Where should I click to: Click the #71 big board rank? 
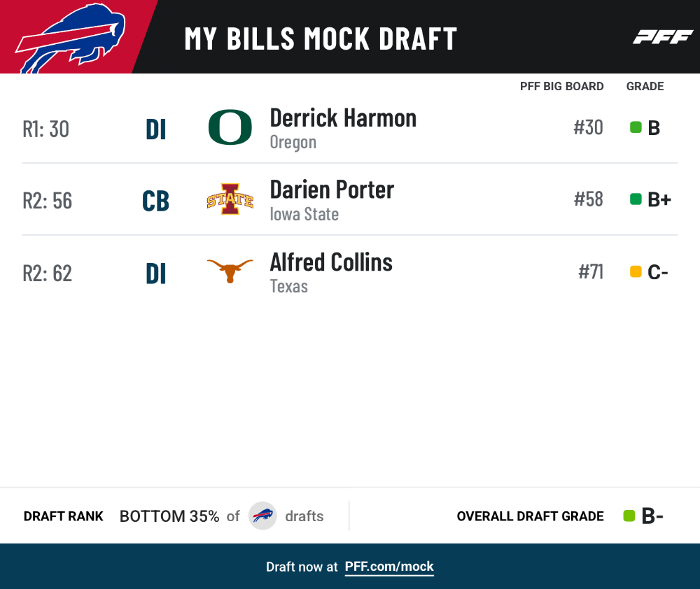point(591,271)
